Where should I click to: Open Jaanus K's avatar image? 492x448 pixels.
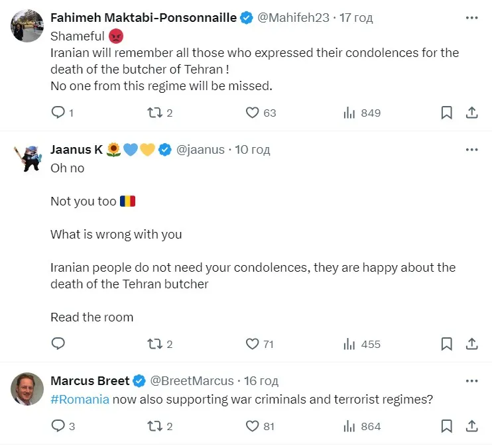click(27, 158)
